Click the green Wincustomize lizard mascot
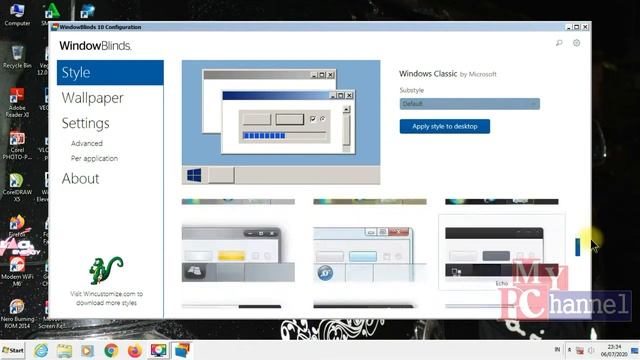Image resolution: width=640 pixels, height=360 pixels. click(x=106, y=270)
